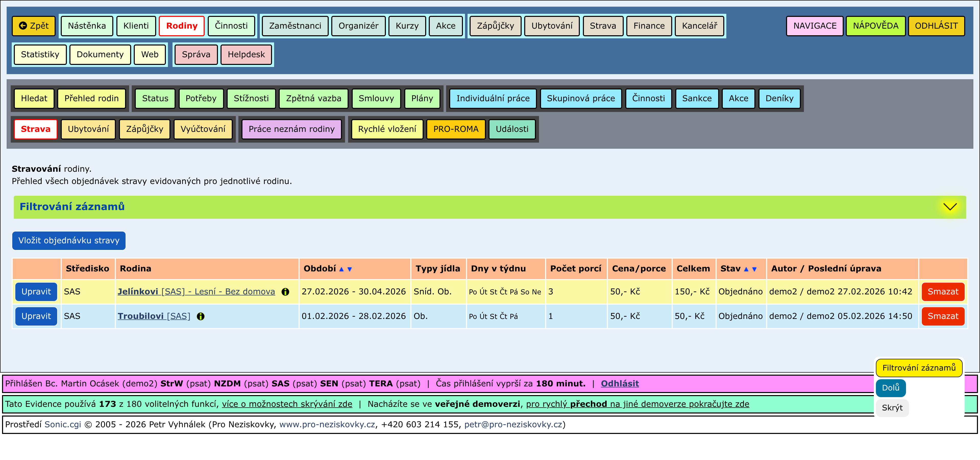Edit the Jelínkovi order with Upravit
The height and width of the screenshot is (460, 980).
[x=36, y=292]
